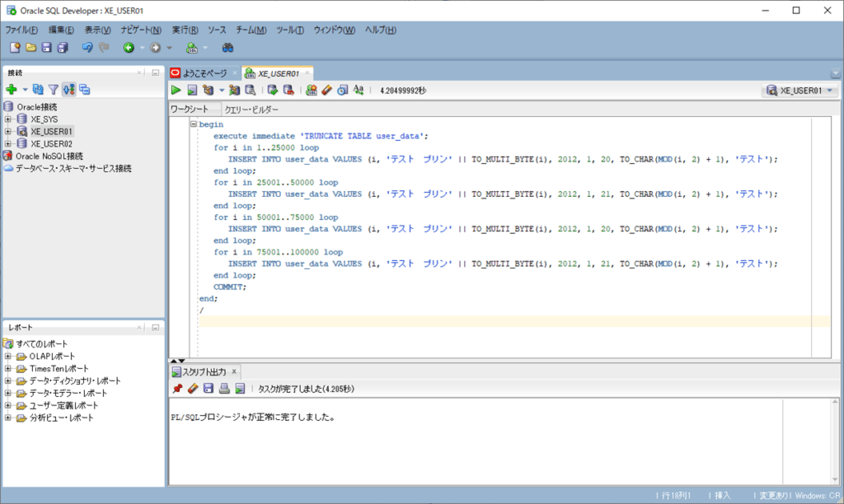Viewport: 844px width, 504px height.
Task: Click the 行18列1 cursor position status
Action: click(676, 496)
